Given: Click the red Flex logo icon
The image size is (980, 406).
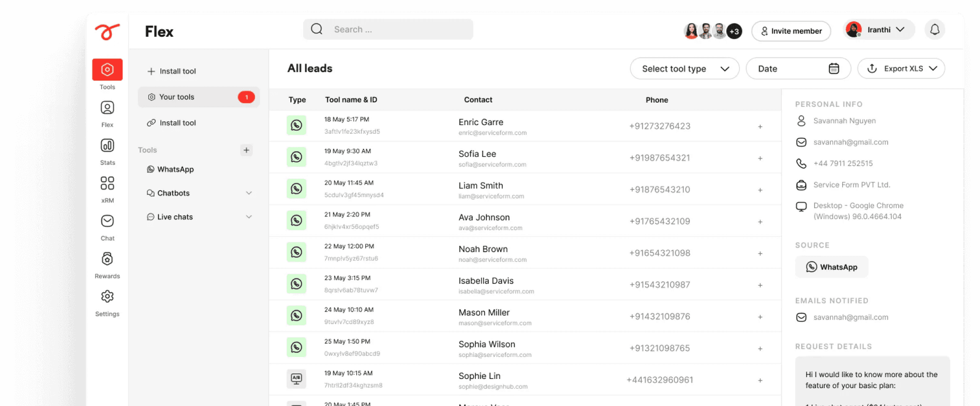Looking at the screenshot, I should [107, 32].
